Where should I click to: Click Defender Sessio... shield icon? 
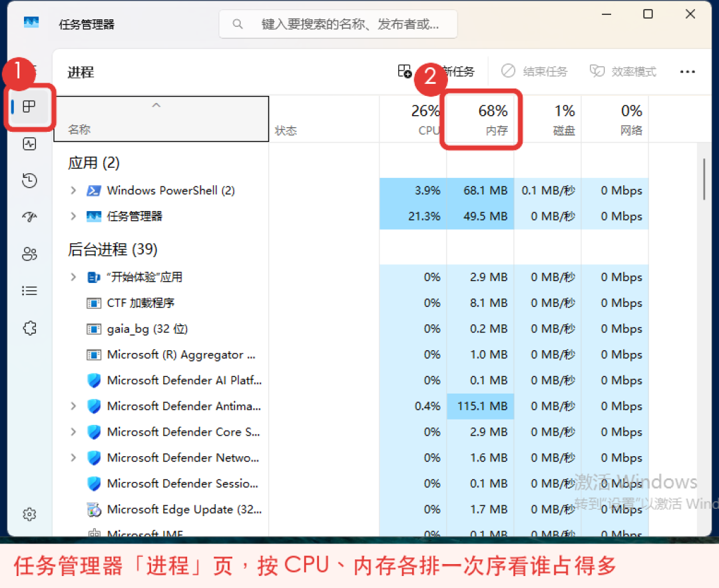pyautogui.click(x=94, y=483)
